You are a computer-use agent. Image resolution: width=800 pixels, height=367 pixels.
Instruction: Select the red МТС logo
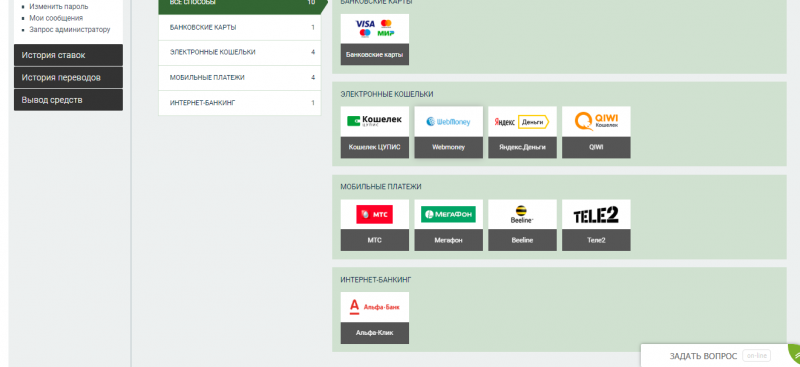(x=374, y=214)
